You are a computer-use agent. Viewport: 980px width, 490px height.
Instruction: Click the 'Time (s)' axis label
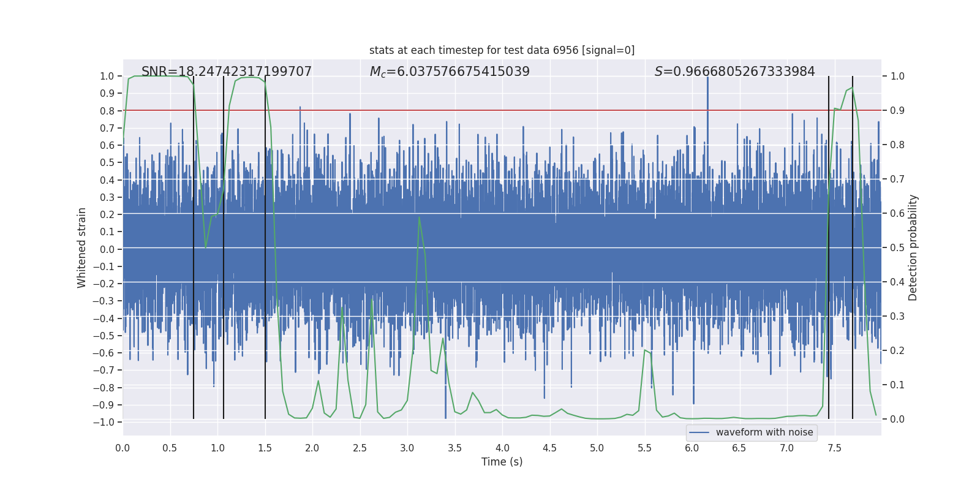click(502, 462)
